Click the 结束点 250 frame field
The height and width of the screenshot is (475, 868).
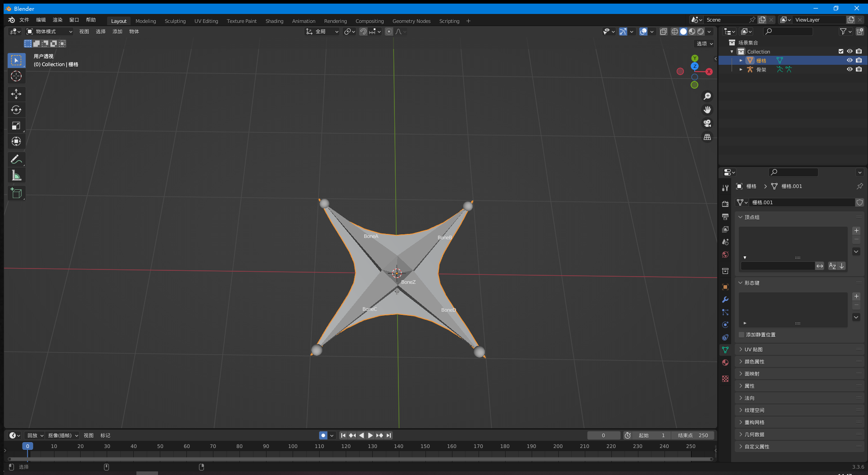click(x=692, y=435)
